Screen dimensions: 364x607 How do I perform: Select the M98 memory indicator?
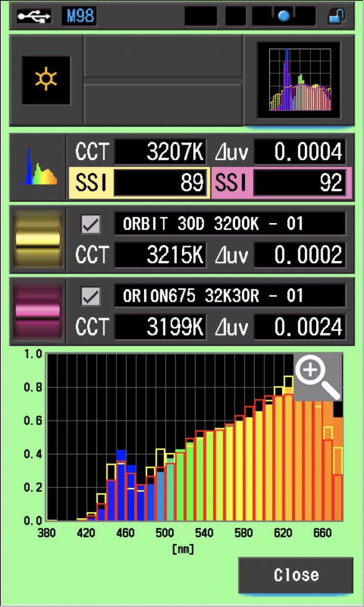coord(79,16)
